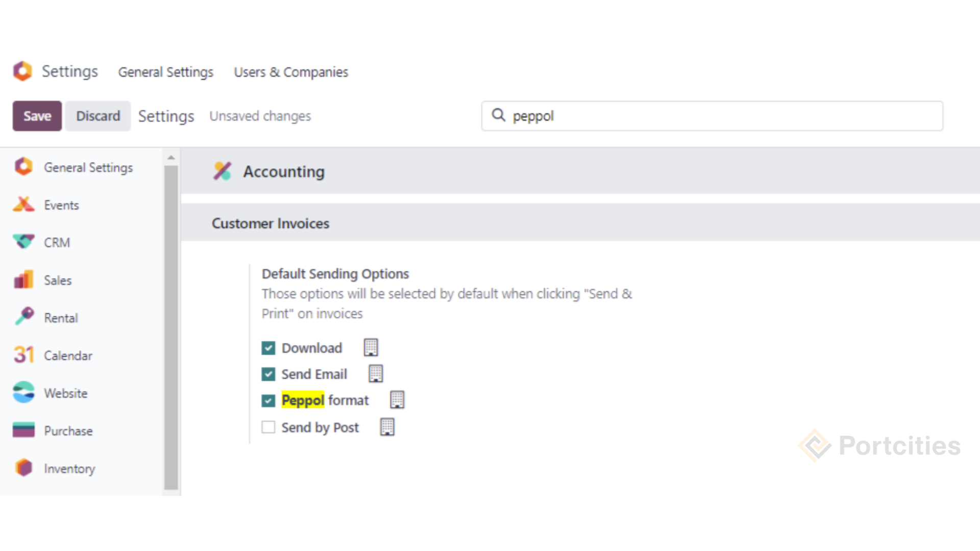Open the mobile preview icon next to Peppol format

tap(397, 399)
